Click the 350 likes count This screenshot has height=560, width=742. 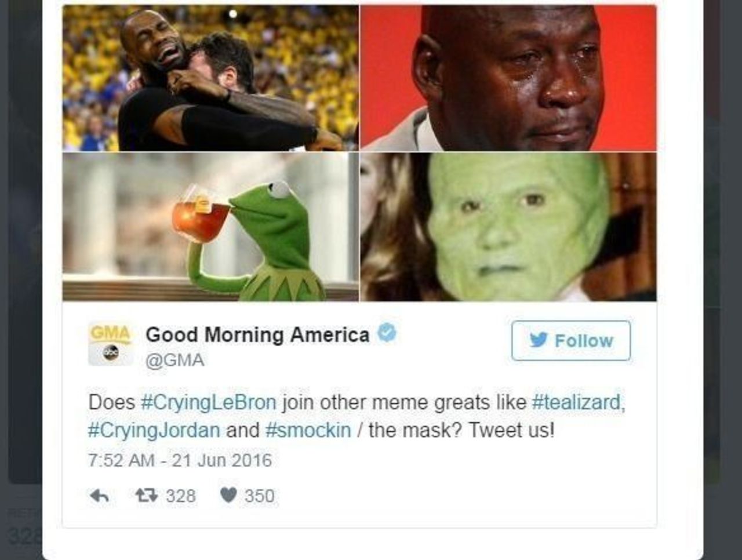point(259,496)
